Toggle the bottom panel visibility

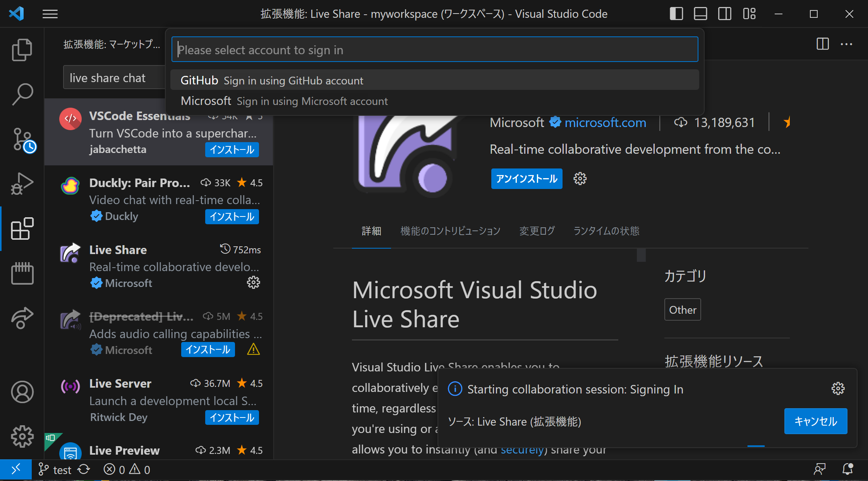coord(700,14)
